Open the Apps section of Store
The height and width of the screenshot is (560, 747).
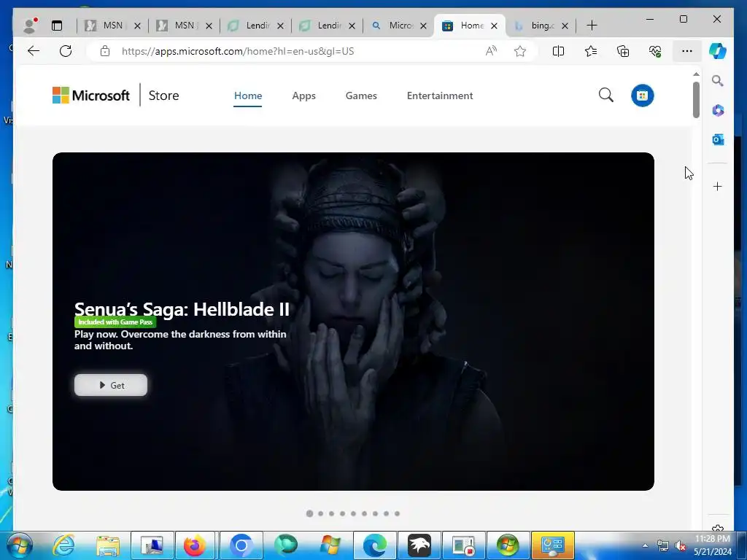tap(303, 96)
